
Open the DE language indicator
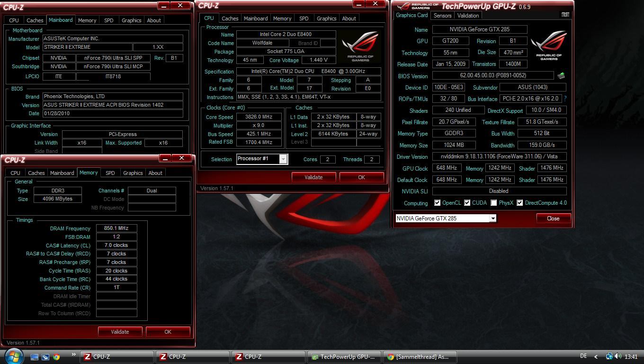coord(583,356)
